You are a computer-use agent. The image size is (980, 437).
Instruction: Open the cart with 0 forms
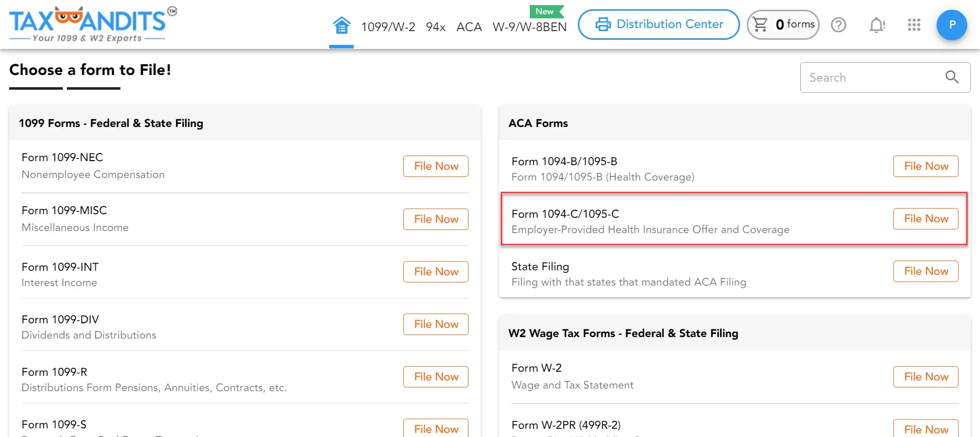click(x=783, y=24)
